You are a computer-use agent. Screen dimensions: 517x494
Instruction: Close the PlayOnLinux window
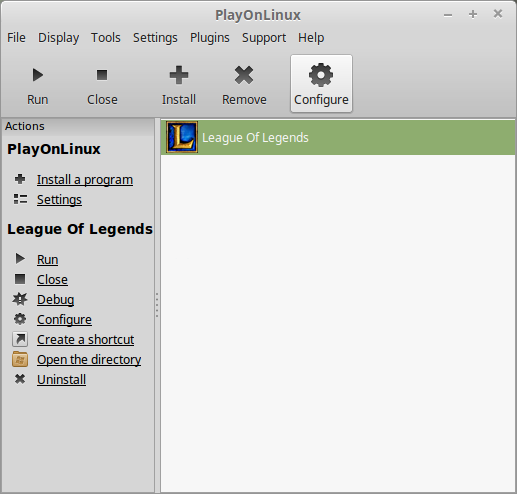498,14
